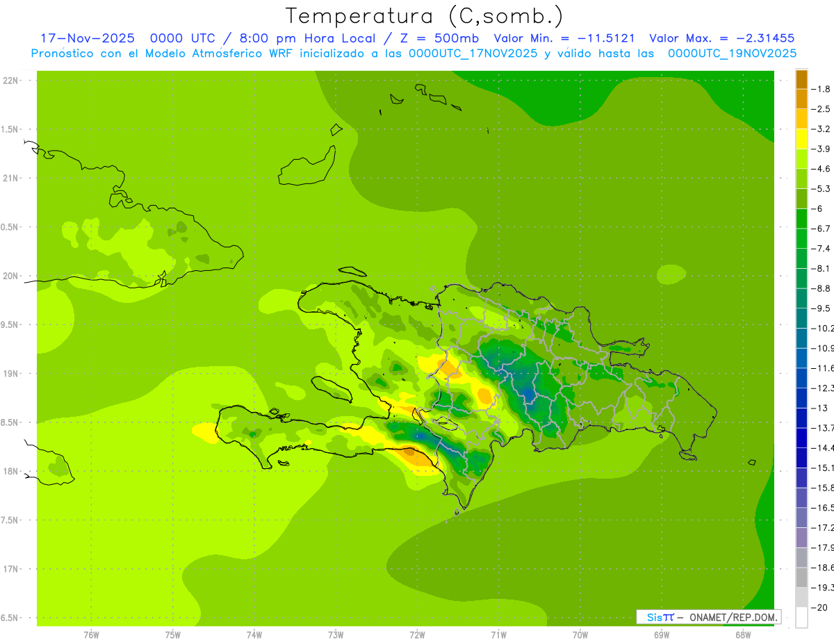Screen dimensions: 834x644
Task: Click the "Valor Min. = -11.5121" text
Action: point(564,38)
